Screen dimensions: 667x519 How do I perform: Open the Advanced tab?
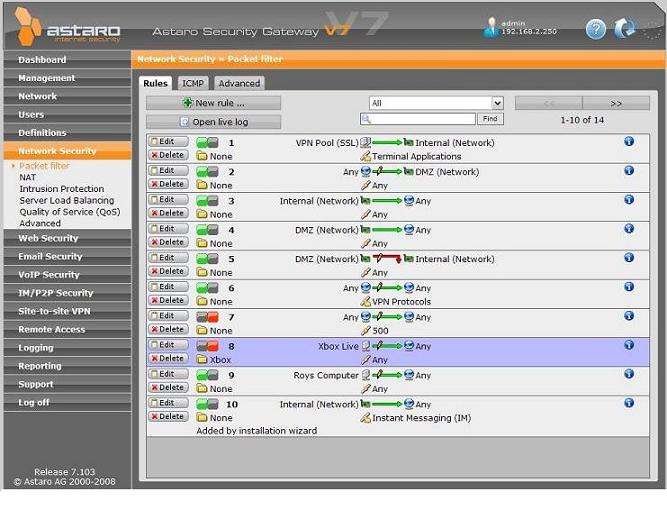pyautogui.click(x=239, y=83)
